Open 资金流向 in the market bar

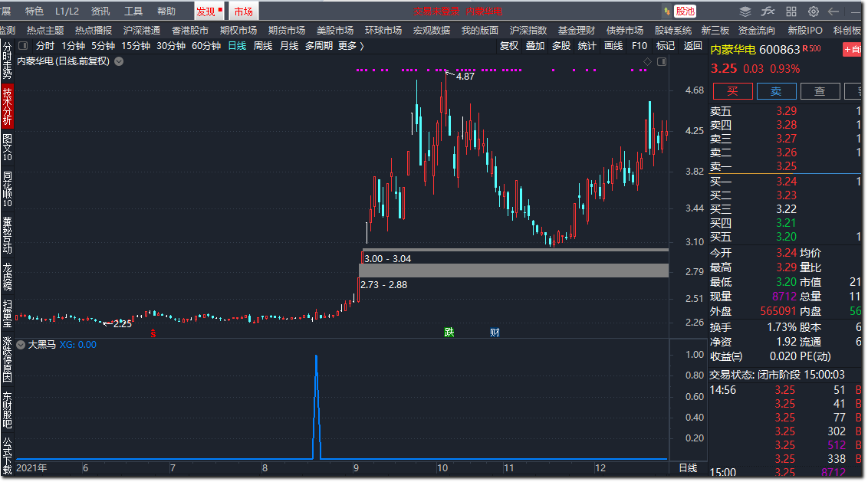coord(757,31)
